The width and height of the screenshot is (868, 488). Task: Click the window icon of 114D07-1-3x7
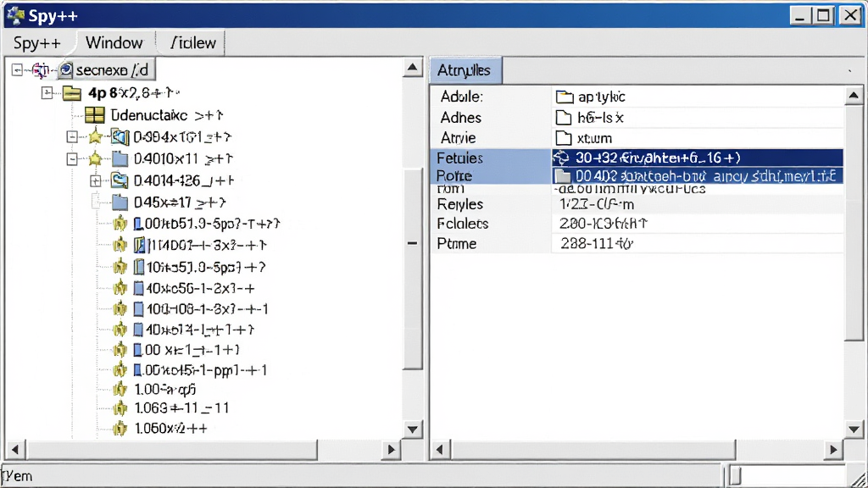[140, 245]
